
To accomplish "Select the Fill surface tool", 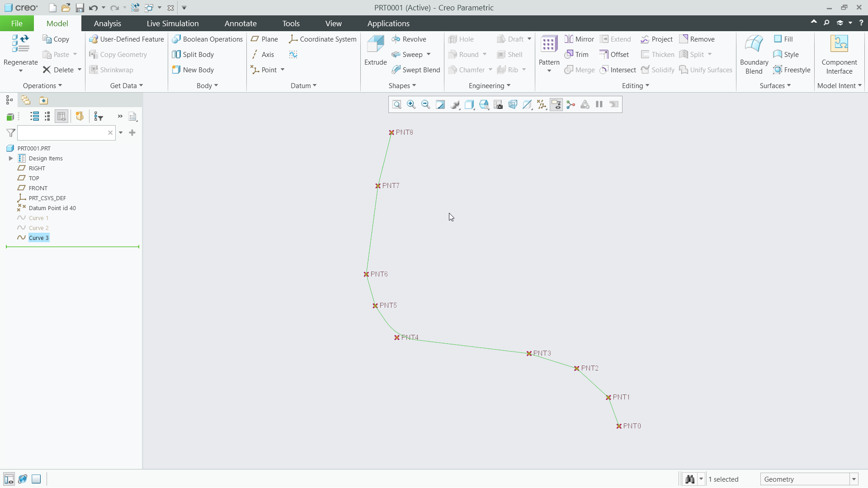I will tap(783, 39).
